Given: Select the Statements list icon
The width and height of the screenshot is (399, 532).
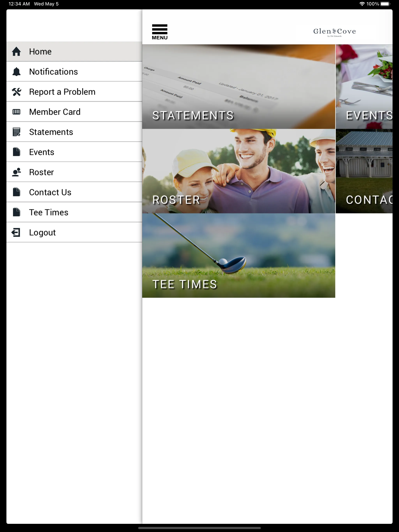Looking at the screenshot, I should [x=16, y=131].
